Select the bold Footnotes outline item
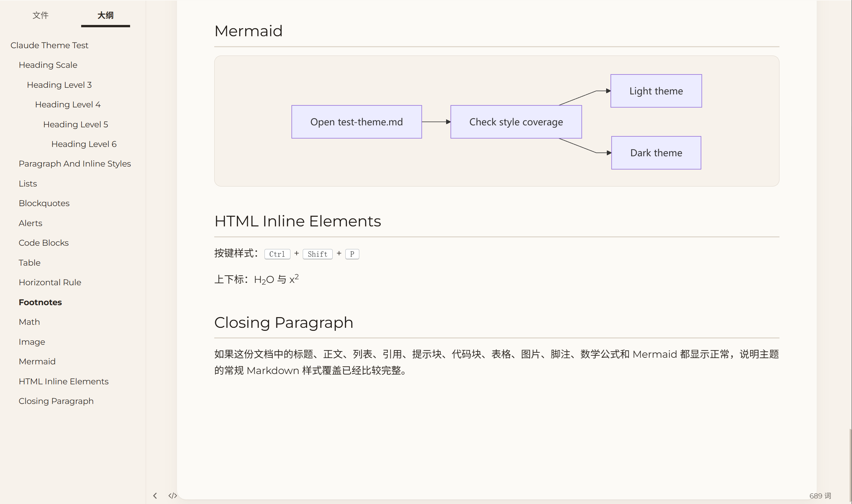The width and height of the screenshot is (852, 504). pyautogui.click(x=40, y=302)
